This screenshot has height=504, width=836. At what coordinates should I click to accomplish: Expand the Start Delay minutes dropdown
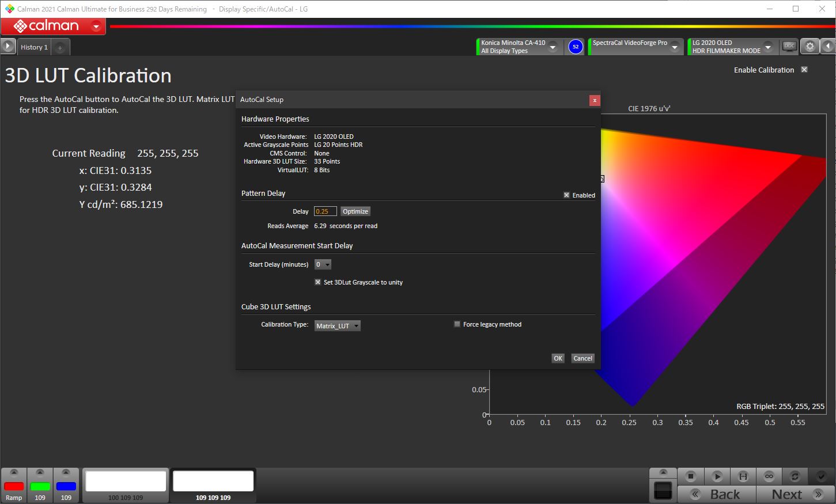[323, 264]
